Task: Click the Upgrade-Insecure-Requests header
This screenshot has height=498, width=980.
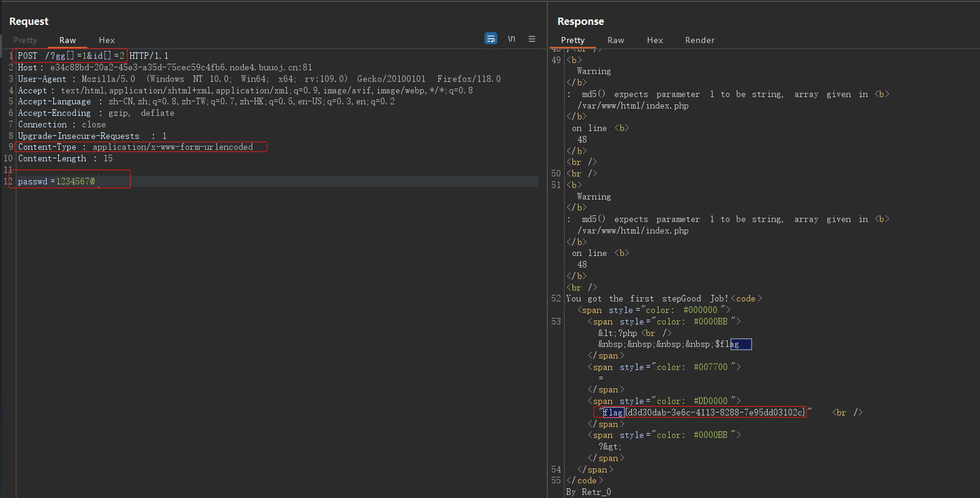Action: [x=92, y=136]
